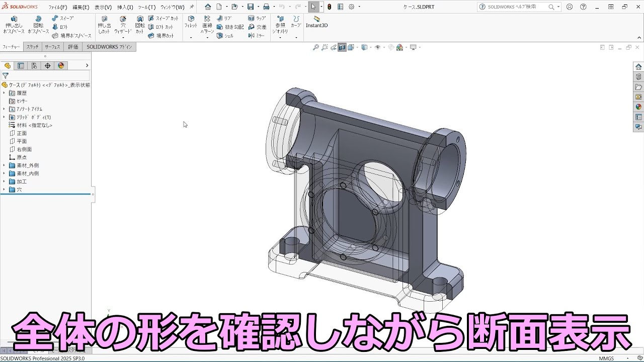Activate the 押し出しカット extruded cut tool
This screenshot has height=362, width=644.
point(104,25)
